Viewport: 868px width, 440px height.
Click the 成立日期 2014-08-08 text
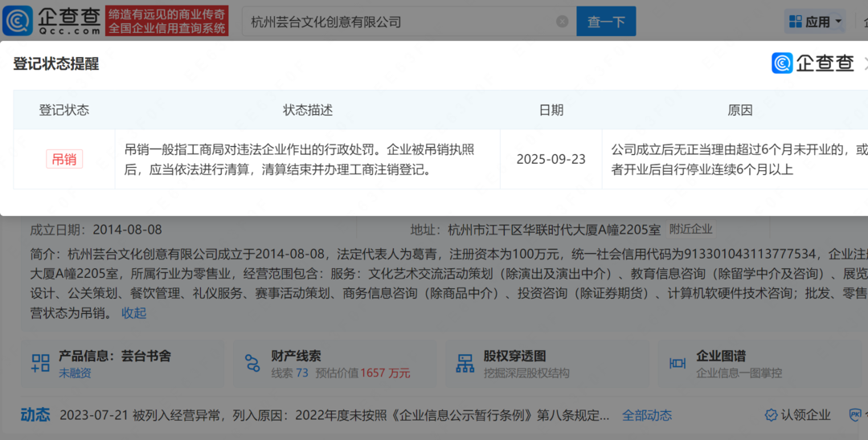(96, 230)
